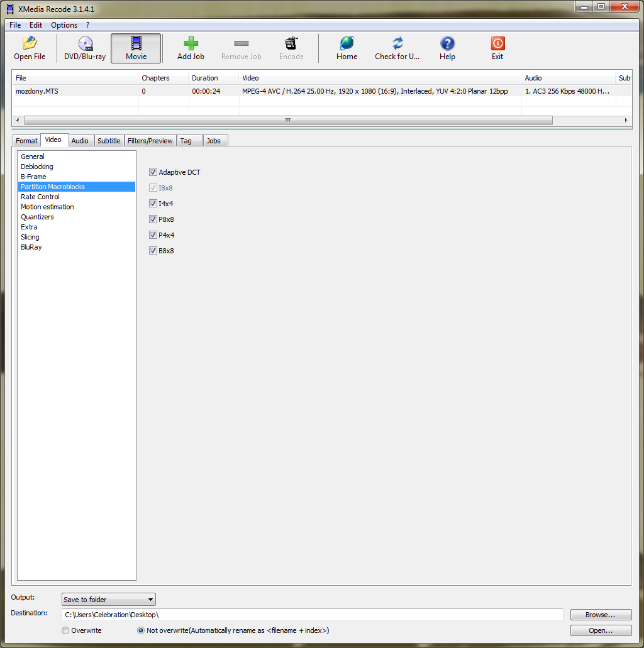Viewport: 644px width, 648px height.
Task: Select the Overwrite radio button
Action: click(x=65, y=630)
